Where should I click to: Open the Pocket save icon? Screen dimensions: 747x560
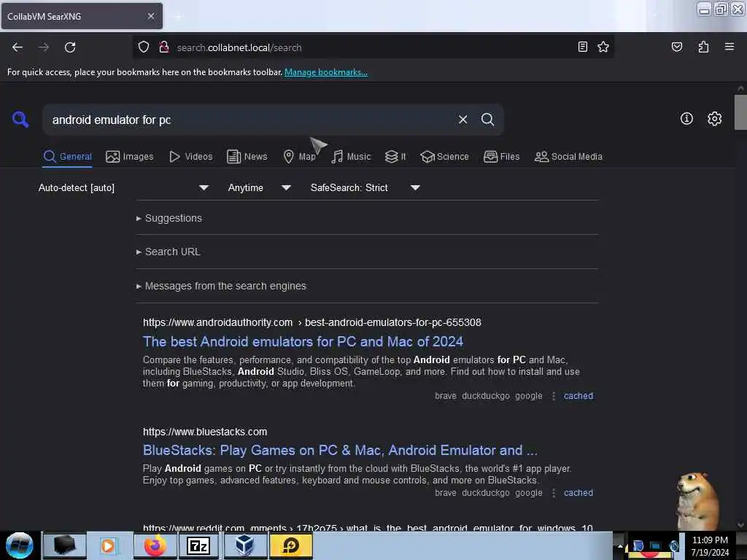tap(676, 47)
